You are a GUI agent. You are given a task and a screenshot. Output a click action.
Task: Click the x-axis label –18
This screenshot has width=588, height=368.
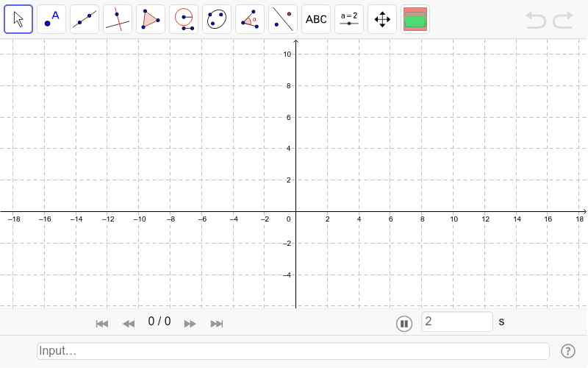pyautogui.click(x=14, y=219)
